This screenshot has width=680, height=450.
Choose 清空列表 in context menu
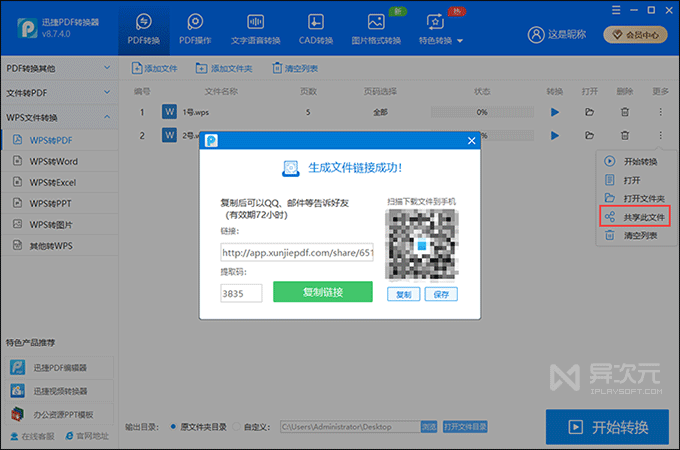tap(636, 235)
